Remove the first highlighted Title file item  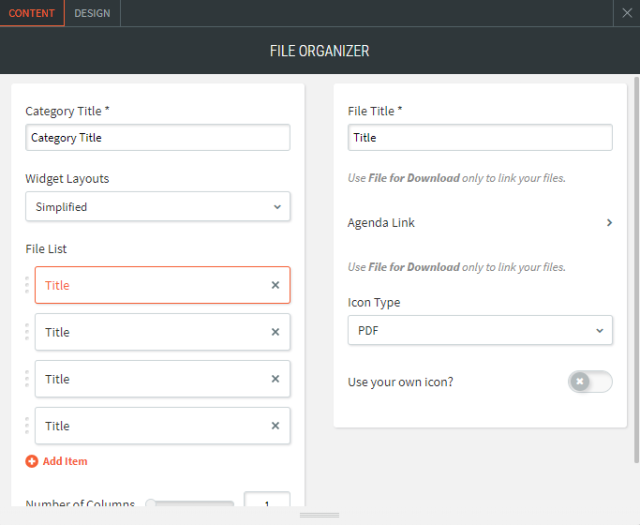click(x=276, y=285)
